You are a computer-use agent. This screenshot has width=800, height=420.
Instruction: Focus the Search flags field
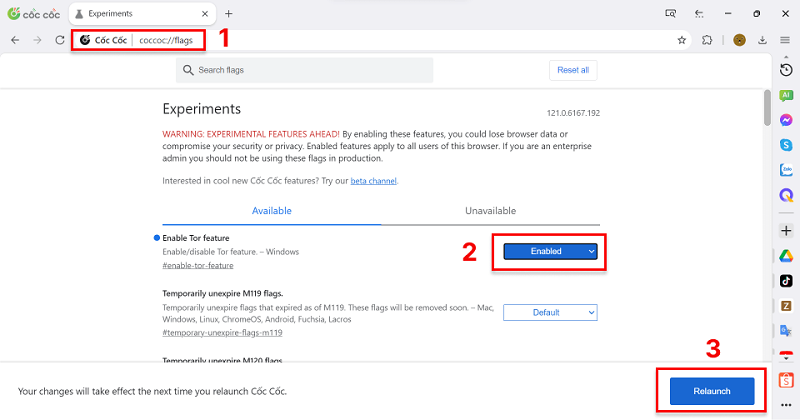coord(305,70)
